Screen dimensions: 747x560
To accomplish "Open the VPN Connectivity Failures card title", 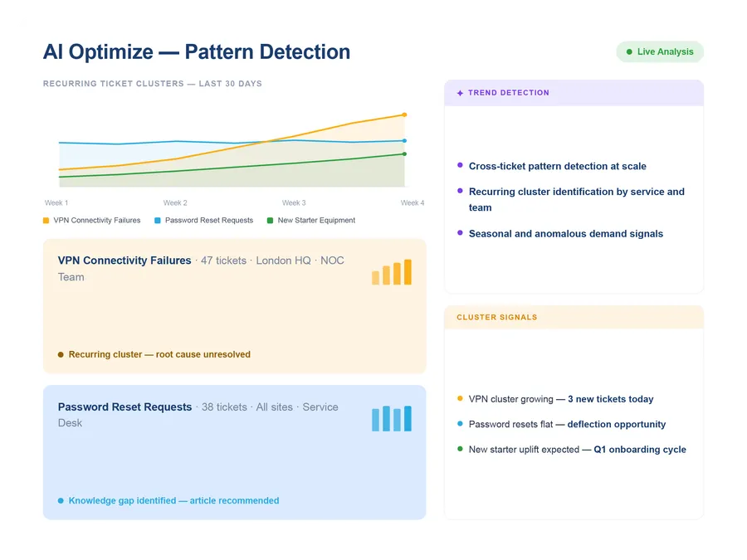I will coord(124,261).
